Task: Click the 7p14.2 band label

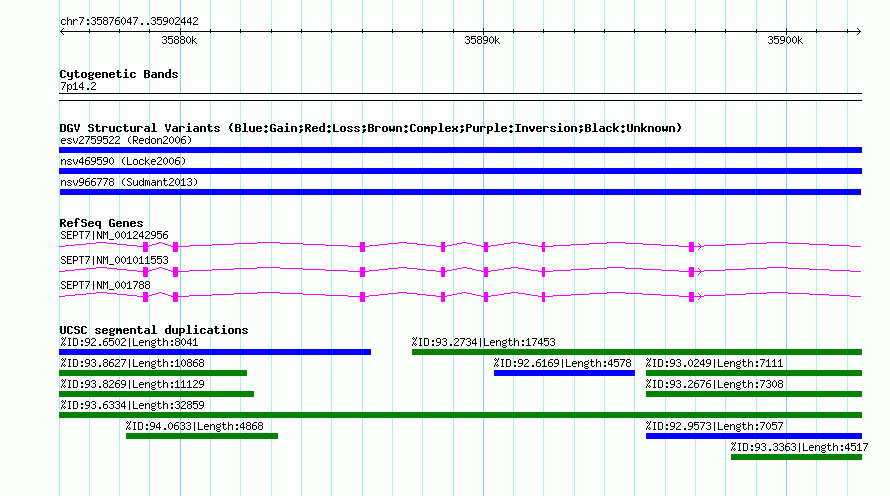Action: tap(78, 86)
